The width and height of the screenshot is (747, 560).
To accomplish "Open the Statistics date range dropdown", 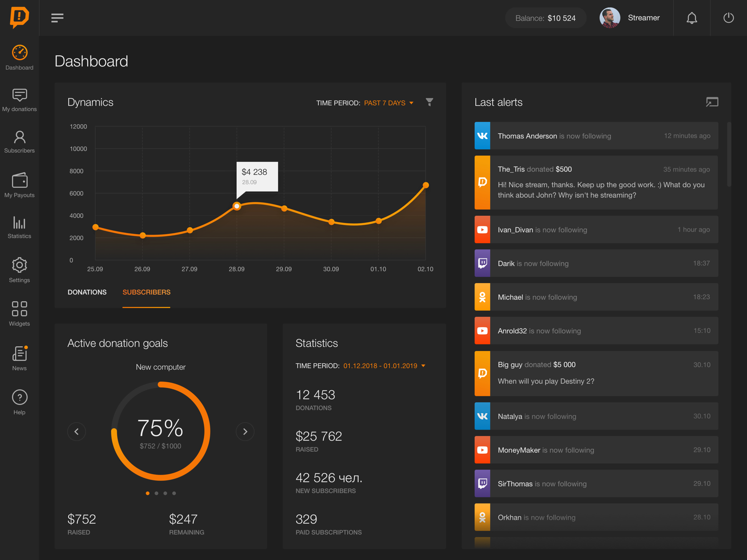I will (x=384, y=366).
